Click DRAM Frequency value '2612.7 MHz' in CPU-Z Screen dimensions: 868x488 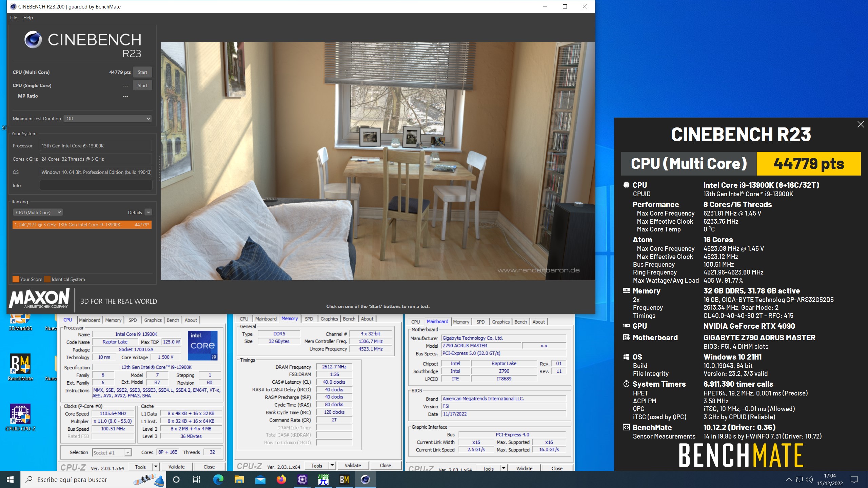pos(334,367)
